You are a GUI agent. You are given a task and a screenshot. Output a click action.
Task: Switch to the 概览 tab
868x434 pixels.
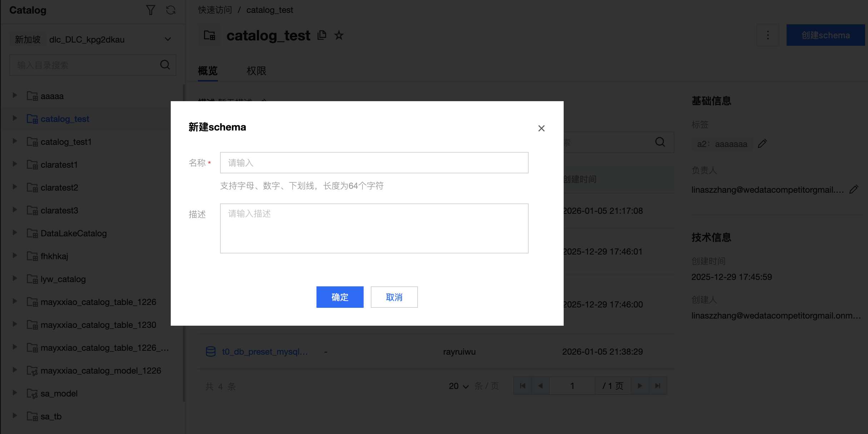point(208,71)
